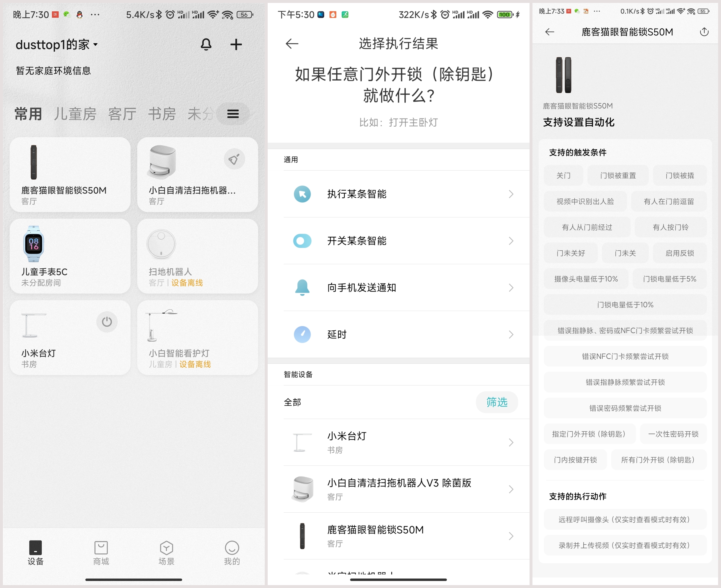Screen dimensions: 721x588
Task: Open 鹿客猫眼智能锁S50M device card
Action: [x=70, y=174]
